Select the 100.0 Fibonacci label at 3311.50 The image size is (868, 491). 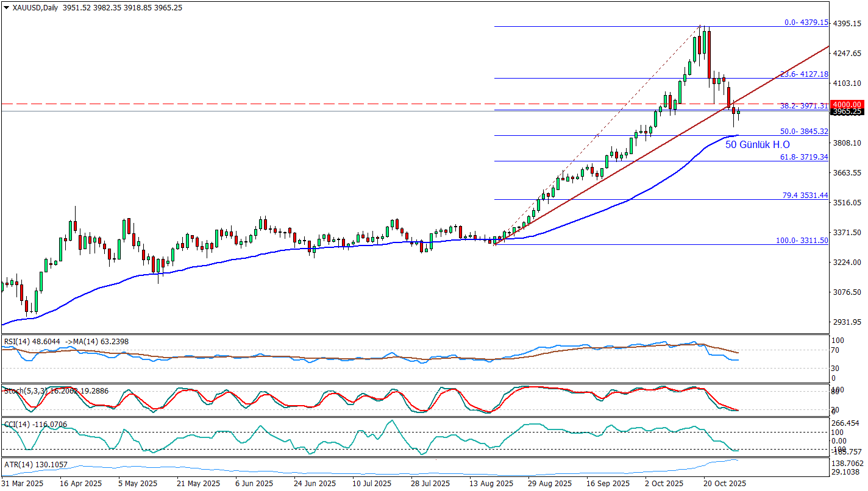[802, 241]
